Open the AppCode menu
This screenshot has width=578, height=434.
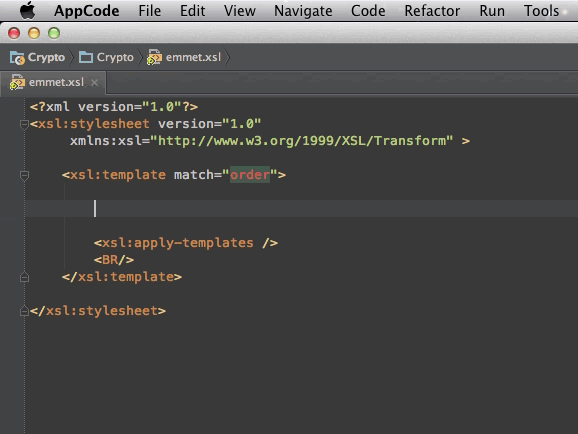point(87,11)
